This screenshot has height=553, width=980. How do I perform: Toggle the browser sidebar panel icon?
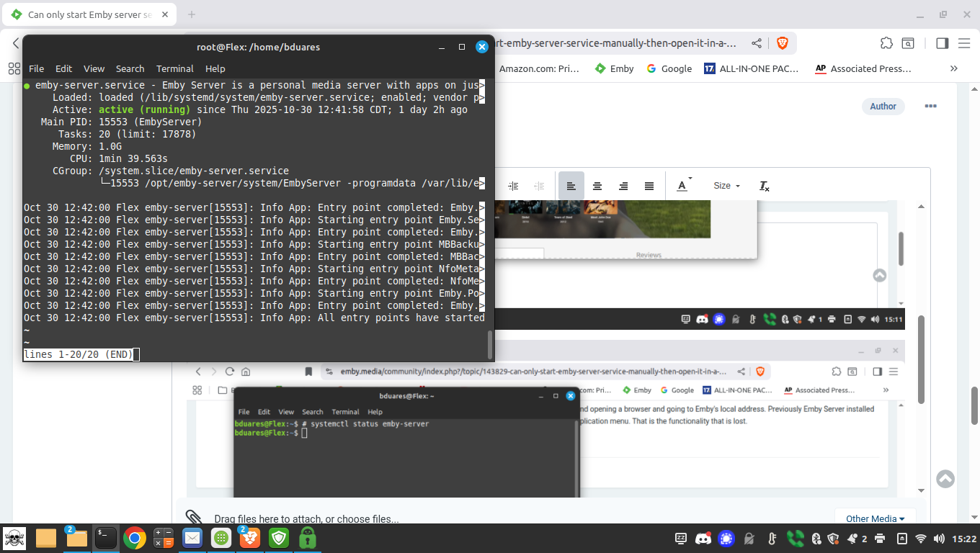(942, 43)
